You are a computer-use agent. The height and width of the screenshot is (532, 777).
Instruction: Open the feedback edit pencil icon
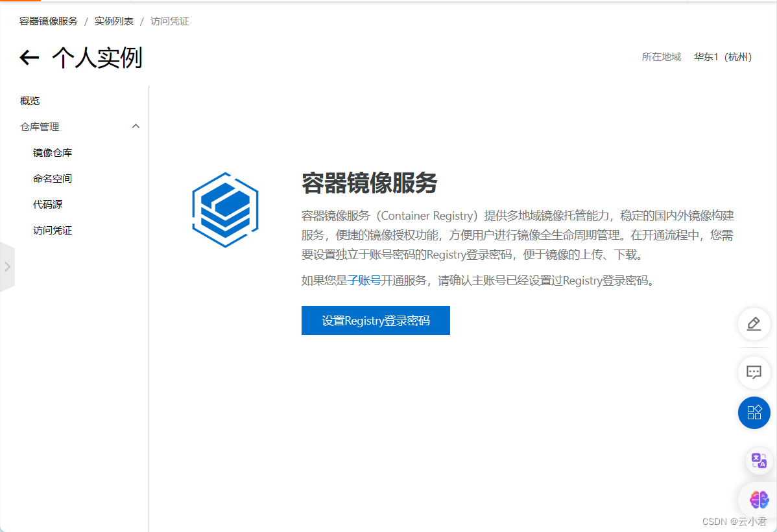754,324
